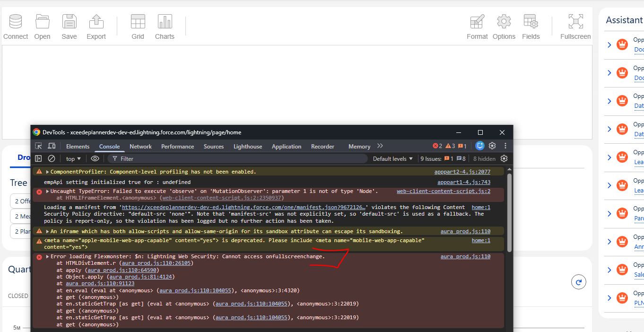Toggle the live expression eye icon
The height and width of the screenshot is (332, 644).
tap(95, 159)
